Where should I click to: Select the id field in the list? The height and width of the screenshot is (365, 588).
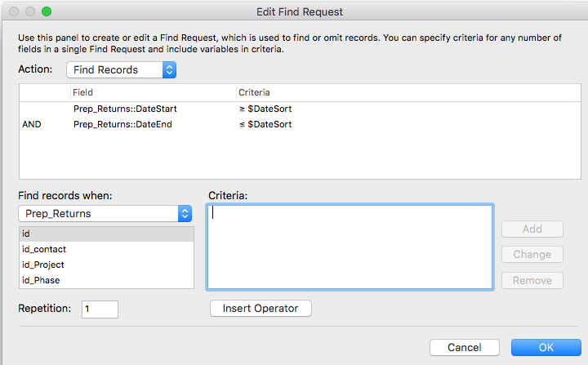point(106,234)
